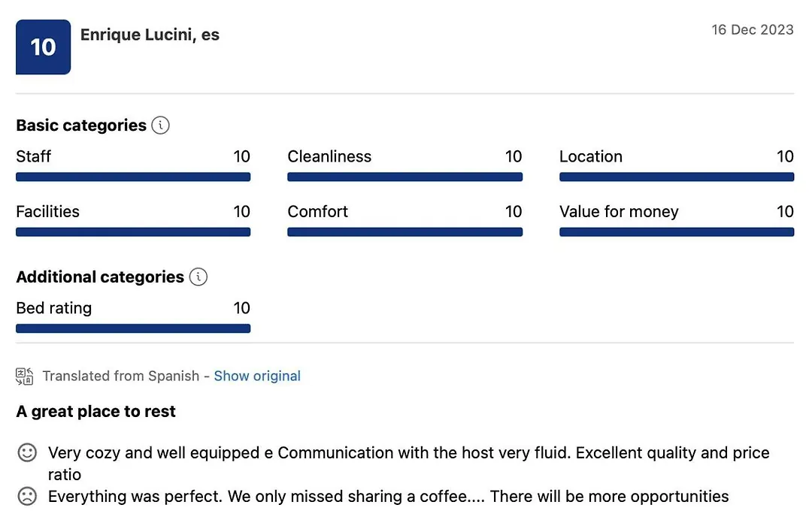Click the sad face negative review icon
The height and width of the screenshot is (526, 812).
tap(27, 496)
